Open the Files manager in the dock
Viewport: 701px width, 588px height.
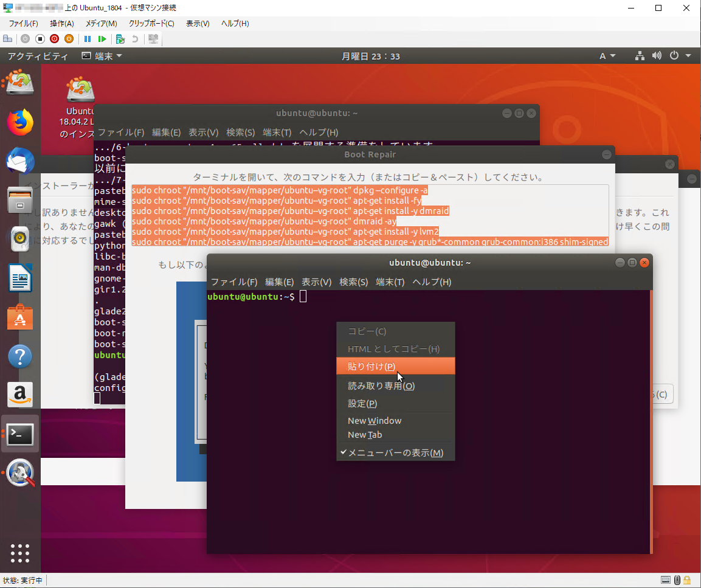click(x=20, y=200)
